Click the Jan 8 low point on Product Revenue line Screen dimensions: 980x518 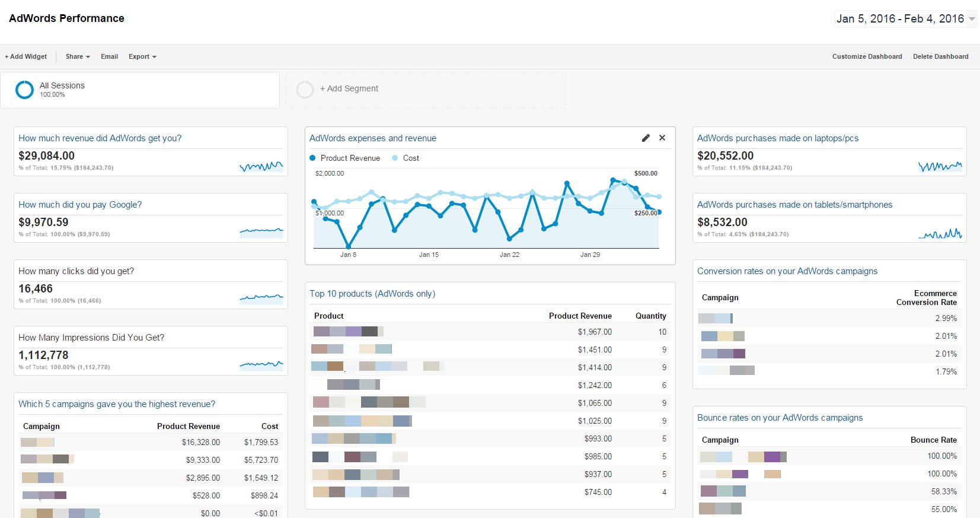point(348,246)
